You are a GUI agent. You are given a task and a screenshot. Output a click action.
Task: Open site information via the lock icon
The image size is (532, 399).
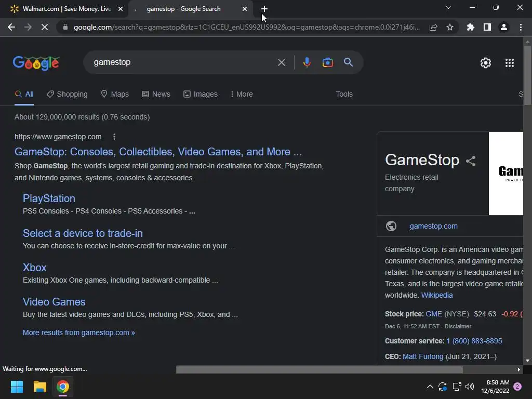click(65, 27)
